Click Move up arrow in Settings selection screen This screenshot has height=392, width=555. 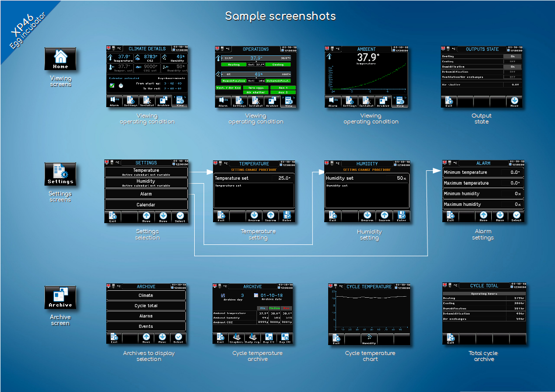[146, 217]
